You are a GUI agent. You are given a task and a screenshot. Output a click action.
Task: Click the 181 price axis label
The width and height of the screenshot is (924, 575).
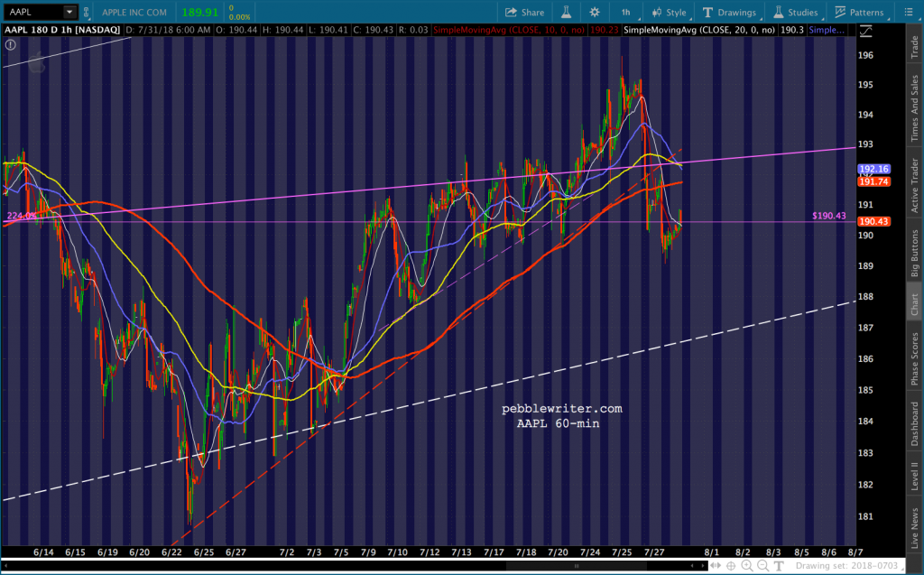[x=865, y=516]
